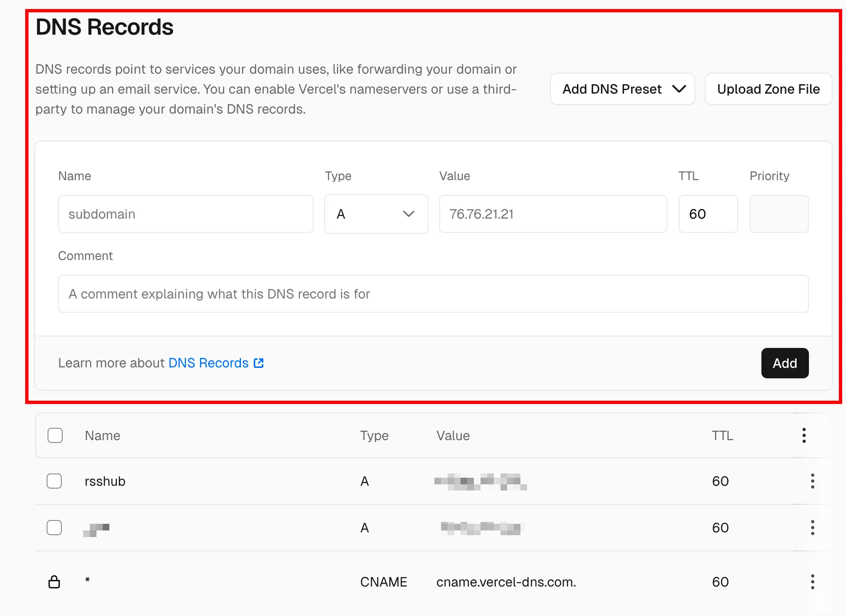Click the CNAME type cell
Viewport: 846px width, 616px height.
point(384,582)
